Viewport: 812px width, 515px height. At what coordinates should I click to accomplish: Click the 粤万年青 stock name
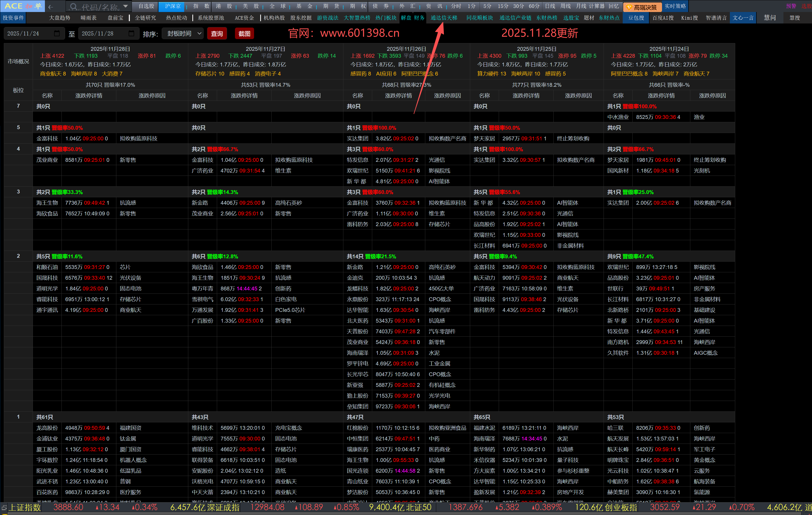202,289
